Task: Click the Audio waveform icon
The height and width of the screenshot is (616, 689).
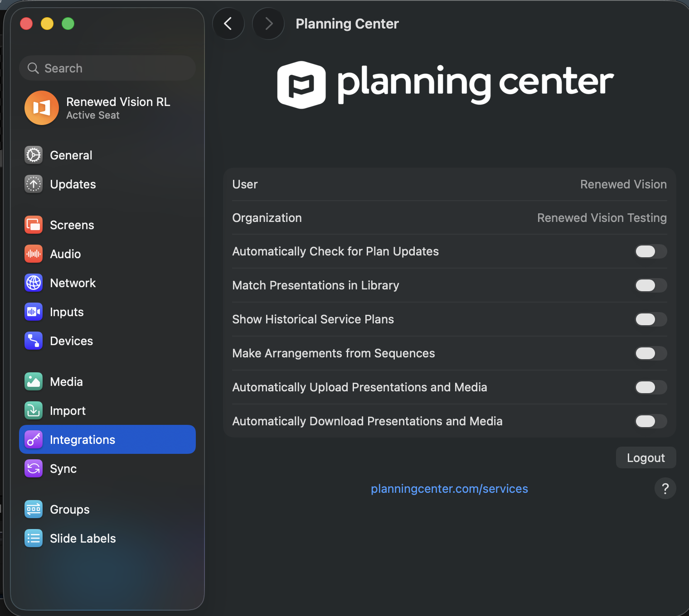Action: pos(34,254)
